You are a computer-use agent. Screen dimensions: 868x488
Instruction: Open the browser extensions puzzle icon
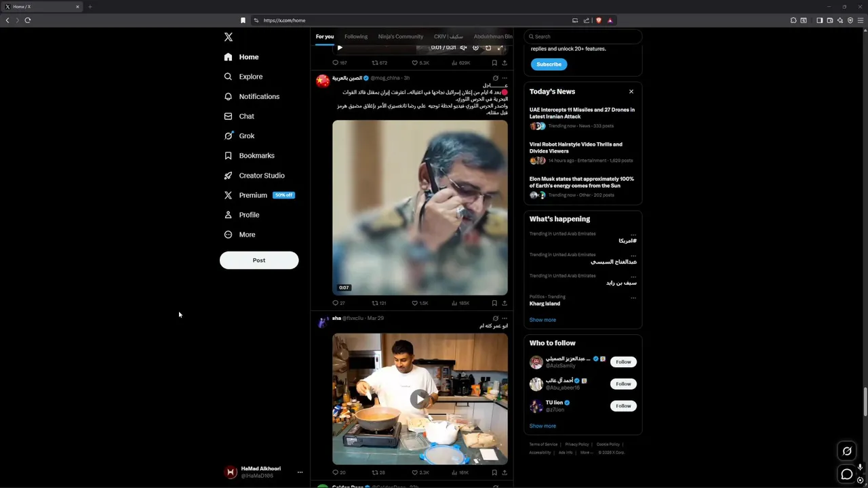(x=793, y=20)
